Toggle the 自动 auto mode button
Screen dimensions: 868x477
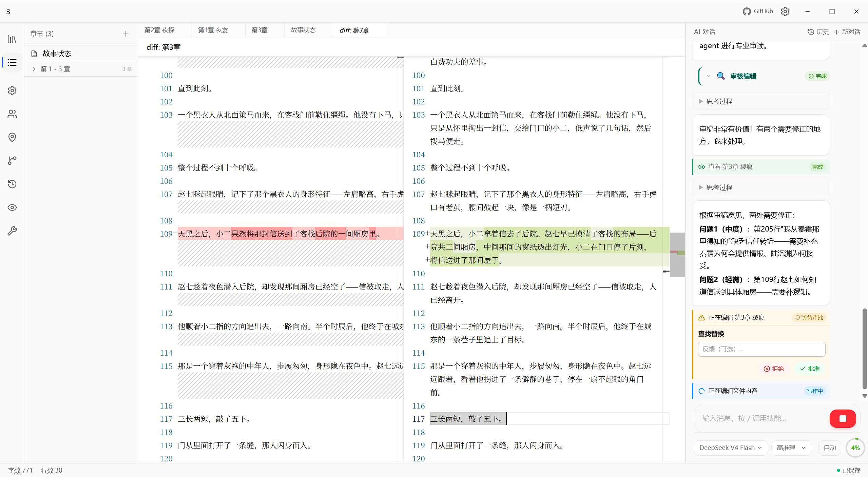[830, 448]
